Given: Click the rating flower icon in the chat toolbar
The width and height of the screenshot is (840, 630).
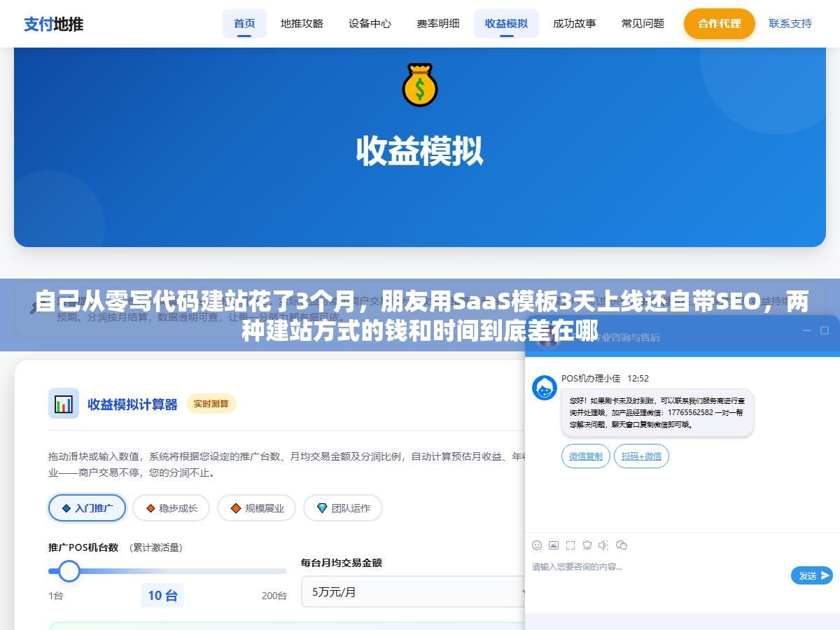Looking at the screenshot, I should click(587, 545).
